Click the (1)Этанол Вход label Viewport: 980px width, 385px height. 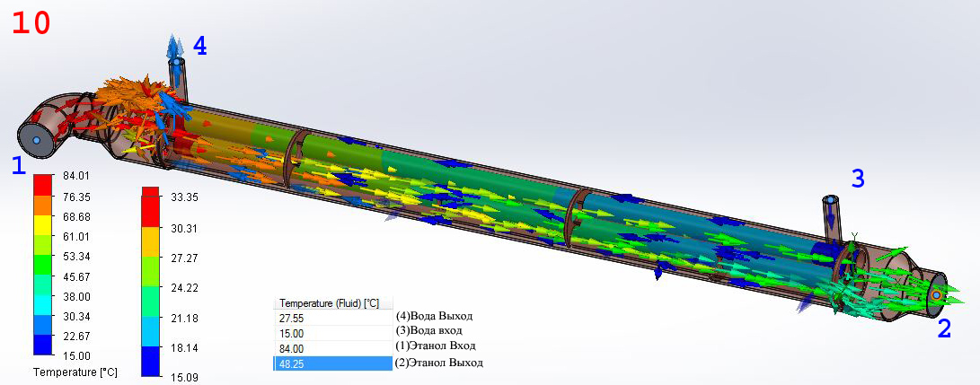coord(436,346)
